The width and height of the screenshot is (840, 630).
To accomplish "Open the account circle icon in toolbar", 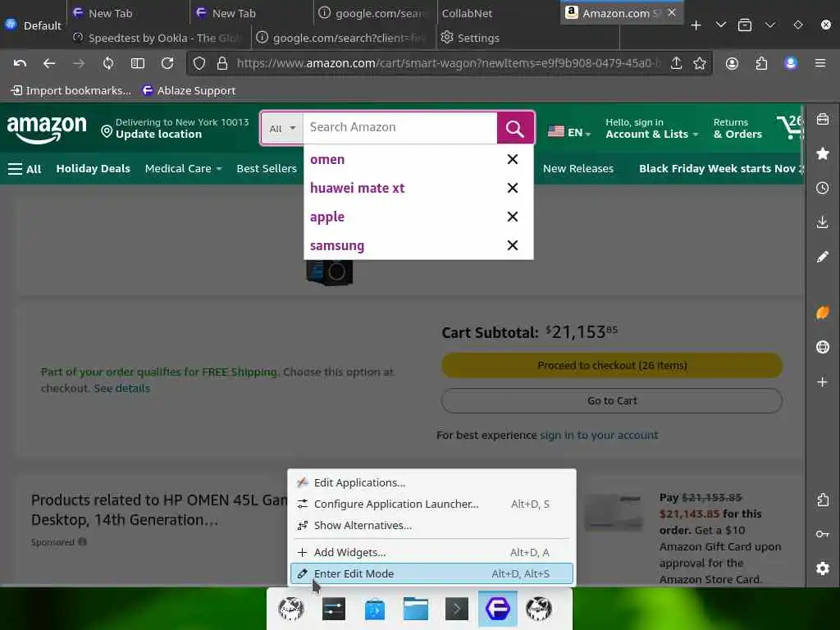I will pos(732,63).
